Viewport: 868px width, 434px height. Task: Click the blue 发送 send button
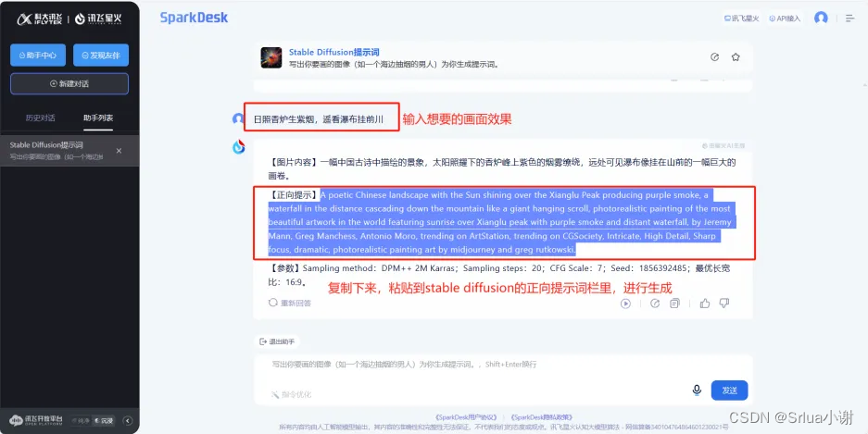tap(730, 391)
